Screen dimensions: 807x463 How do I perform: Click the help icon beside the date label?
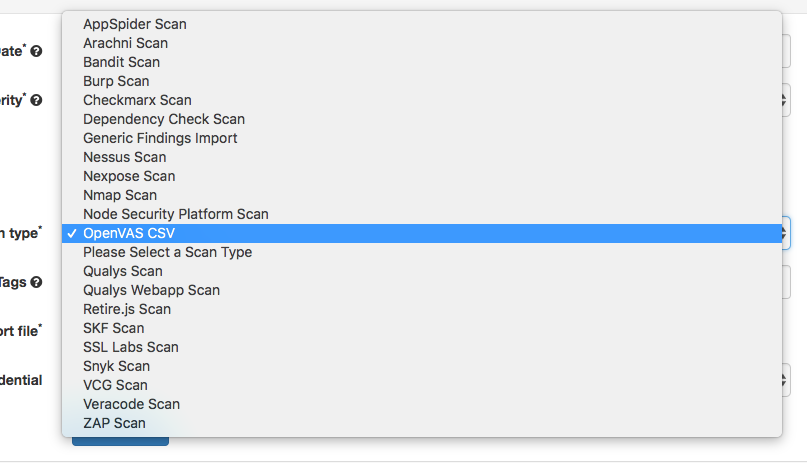[36, 51]
